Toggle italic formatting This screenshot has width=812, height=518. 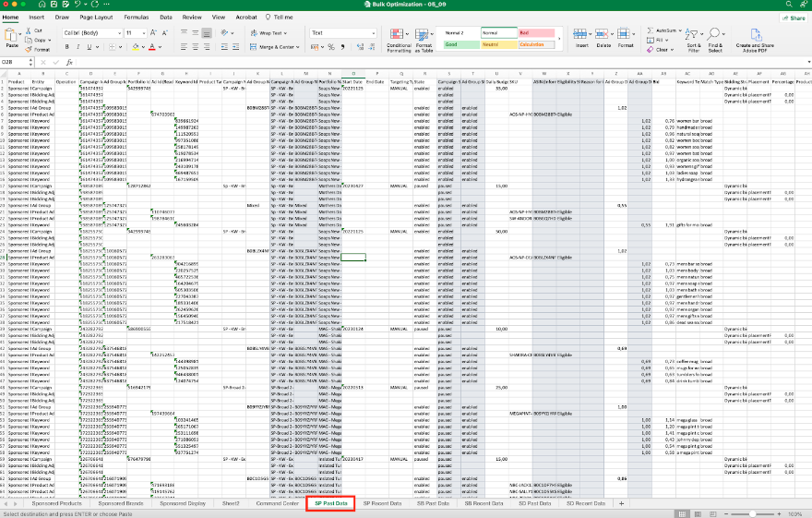78,46
